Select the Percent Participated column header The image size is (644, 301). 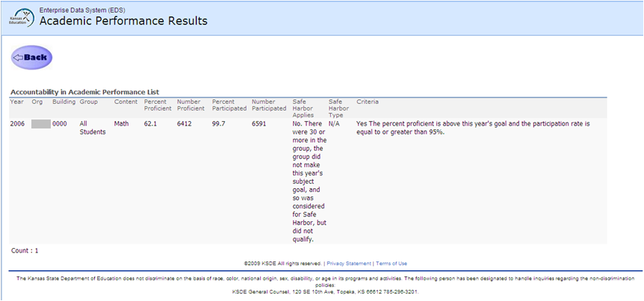[229, 105]
